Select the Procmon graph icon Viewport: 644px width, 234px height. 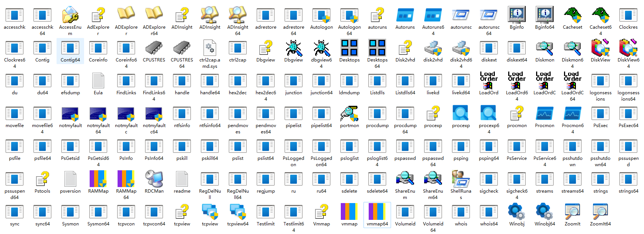[544, 114]
